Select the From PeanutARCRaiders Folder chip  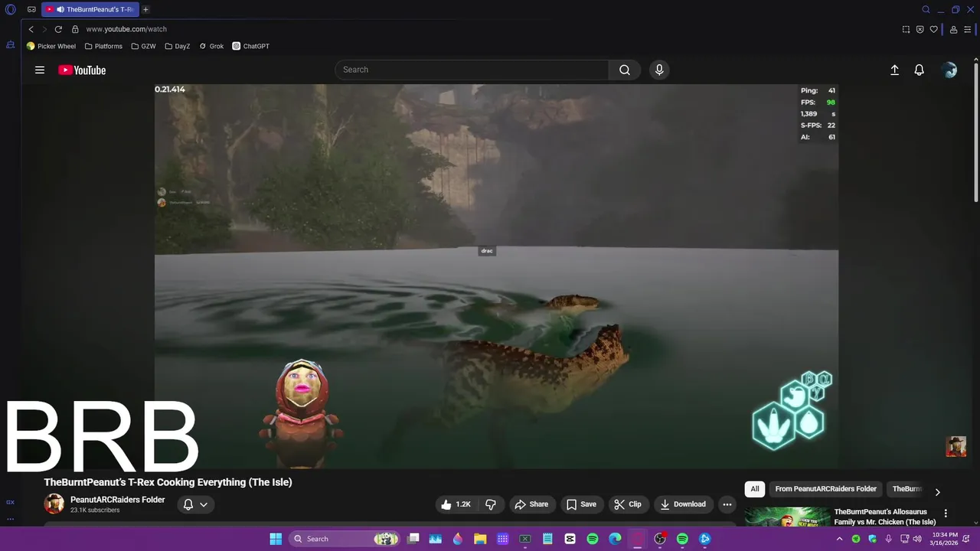[826, 489]
